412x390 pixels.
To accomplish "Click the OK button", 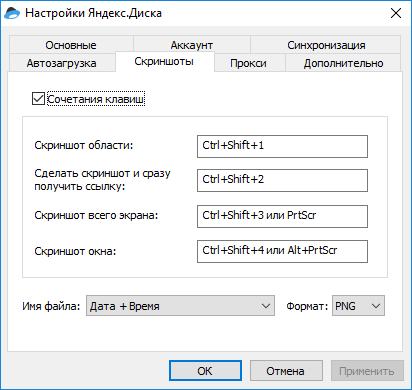I will [205, 371].
